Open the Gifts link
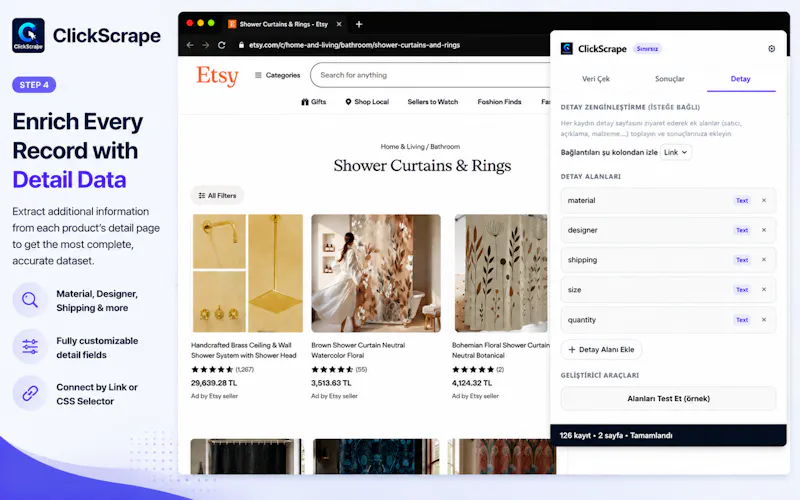Screen dimensions: 800x500 (x=313, y=102)
